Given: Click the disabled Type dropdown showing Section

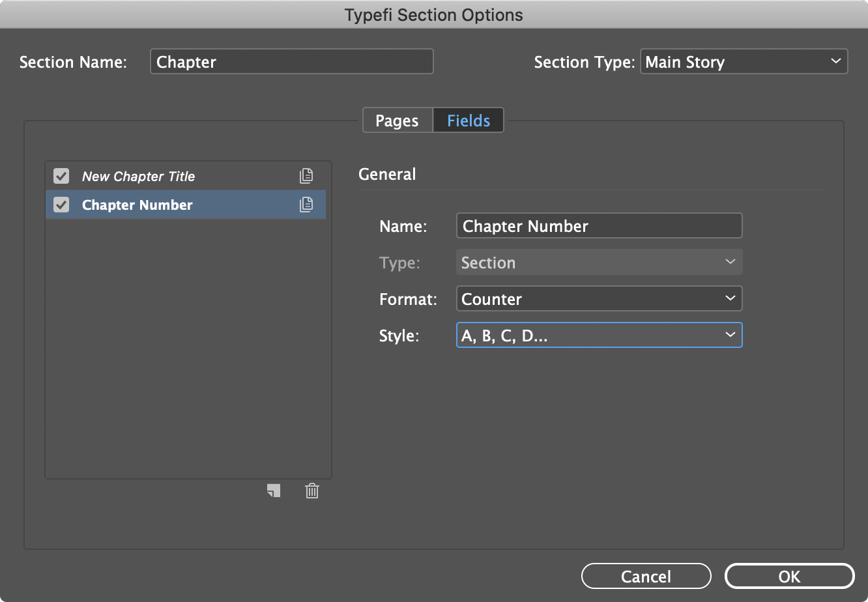Looking at the screenshot, I should 599,263.
